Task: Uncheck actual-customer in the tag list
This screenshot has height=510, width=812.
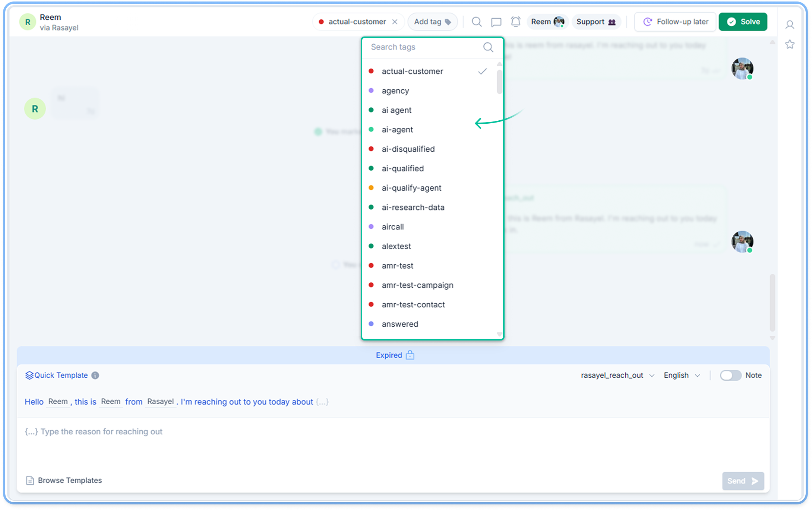Action: [413, 72]
